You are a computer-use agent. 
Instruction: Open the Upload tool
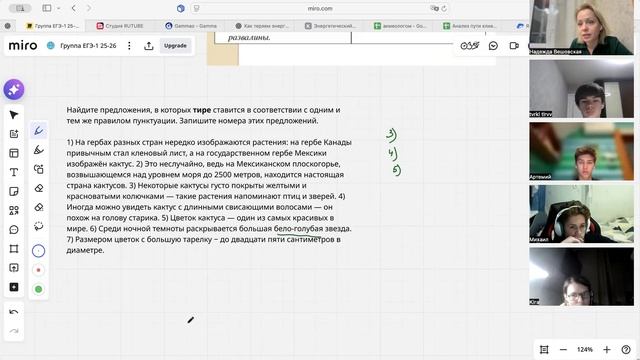14,268
